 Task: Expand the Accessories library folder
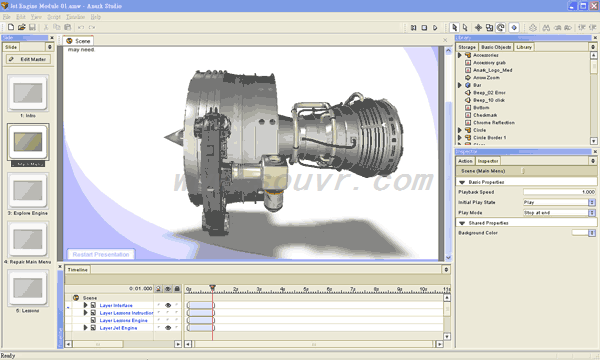tap(460, 55)
